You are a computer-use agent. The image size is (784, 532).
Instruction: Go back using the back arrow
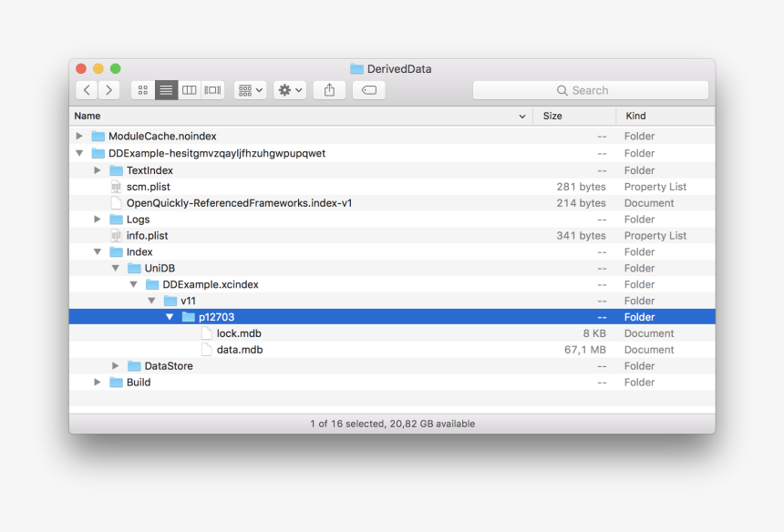click(87, 90)
